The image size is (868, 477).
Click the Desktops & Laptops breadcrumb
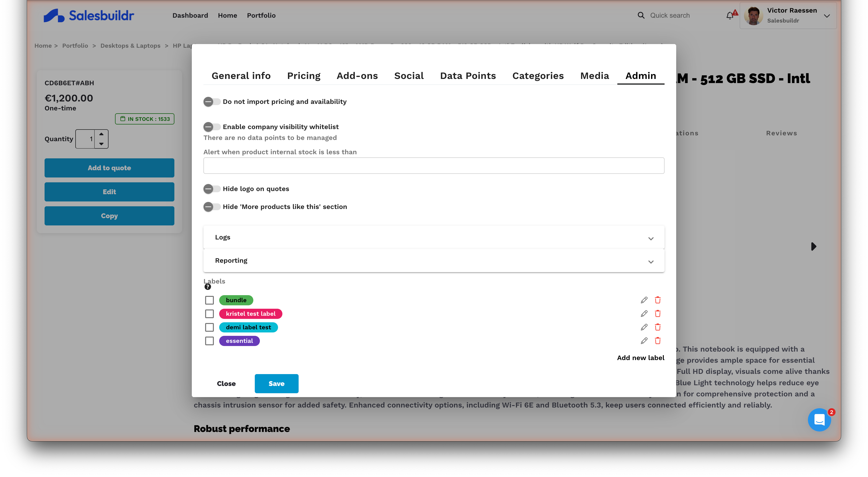point(130,46)
